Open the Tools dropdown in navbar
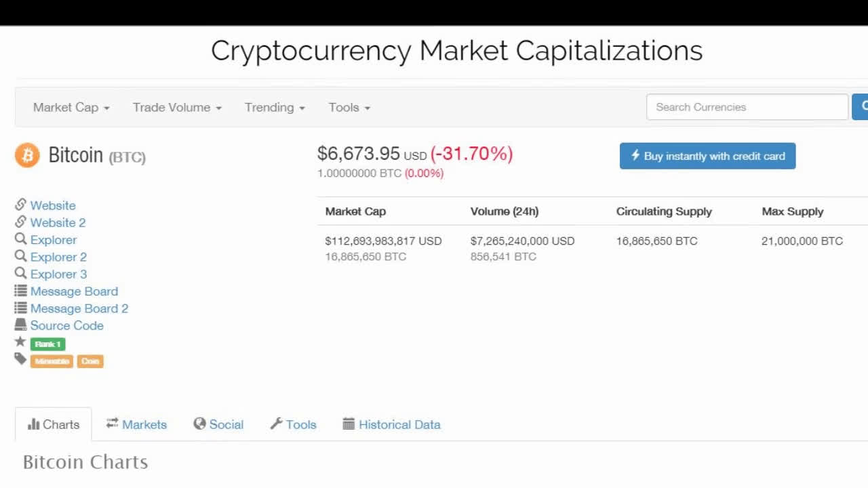 click(349, 107)
